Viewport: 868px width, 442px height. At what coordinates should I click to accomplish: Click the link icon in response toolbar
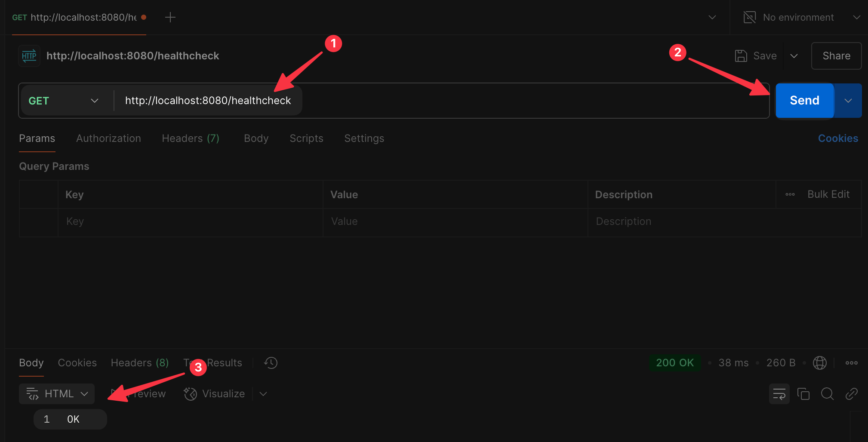(x=851, y=394)
